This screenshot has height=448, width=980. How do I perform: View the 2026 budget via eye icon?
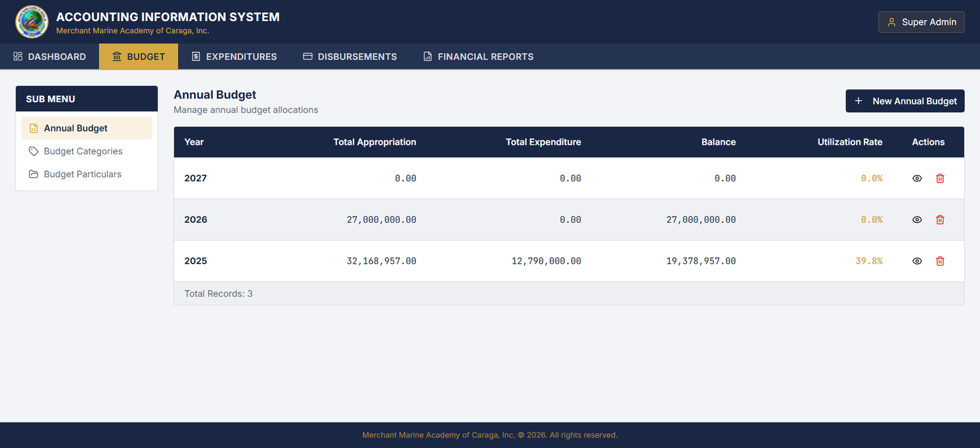tap(917, 220)
